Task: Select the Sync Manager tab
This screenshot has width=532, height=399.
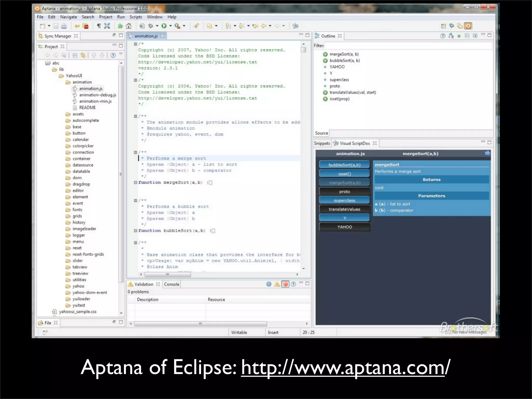Action: click(x=58, y=36)
